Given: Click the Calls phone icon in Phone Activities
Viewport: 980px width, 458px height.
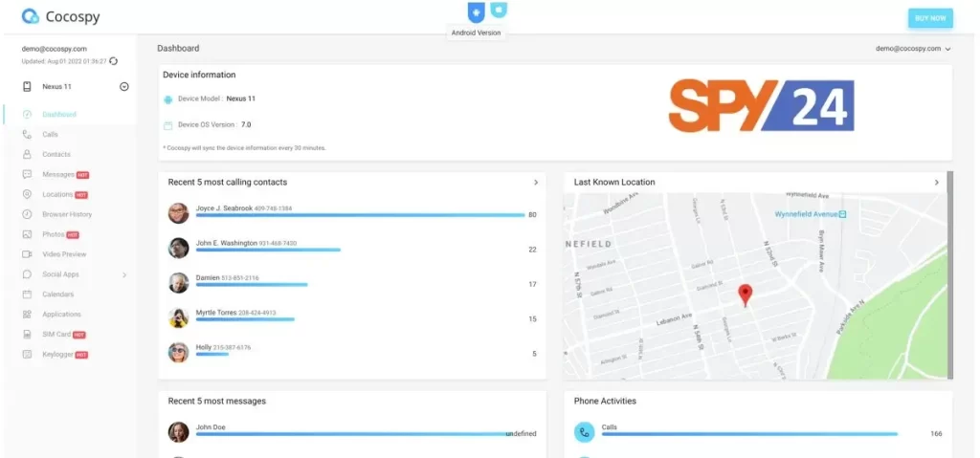Looking at the screenshot, I should coord(585,432).
